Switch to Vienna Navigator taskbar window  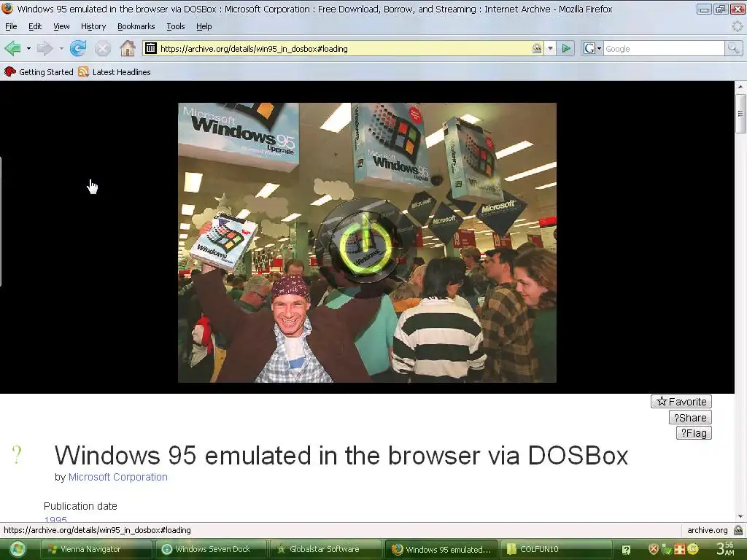[97, 549]
